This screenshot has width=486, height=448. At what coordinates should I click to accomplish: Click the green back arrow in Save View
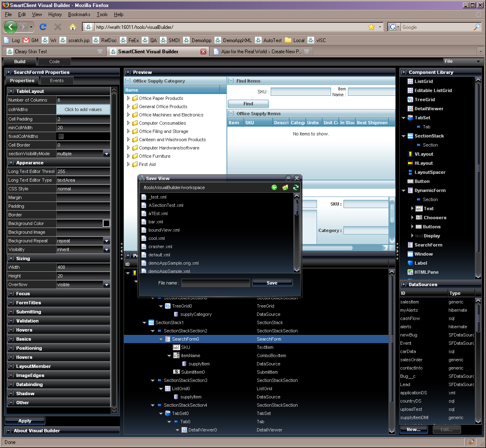click(x=274, y=187)
